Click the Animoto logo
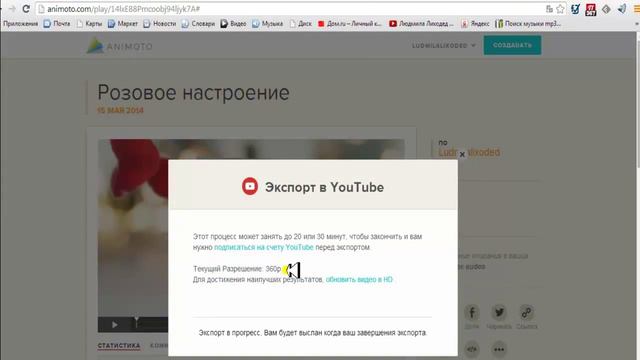 (x=120, y=46)
